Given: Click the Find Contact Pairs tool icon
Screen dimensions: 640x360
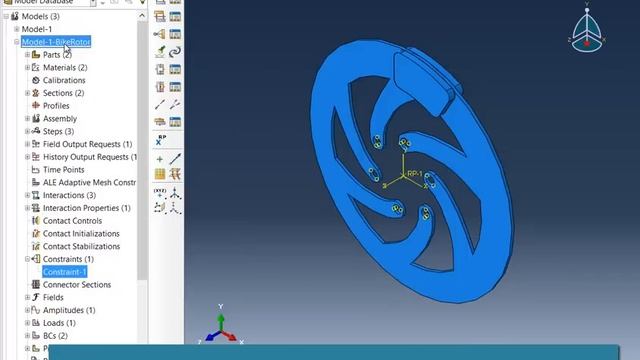Looking at the screenshot, I should [160, 52].
